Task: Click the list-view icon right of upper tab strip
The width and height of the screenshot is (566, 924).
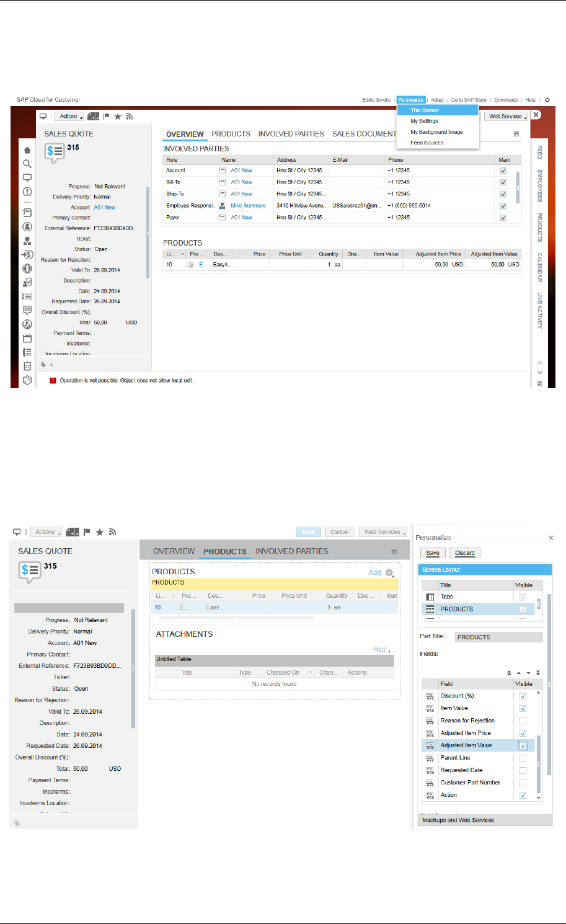Action: (x=516, y=134)
